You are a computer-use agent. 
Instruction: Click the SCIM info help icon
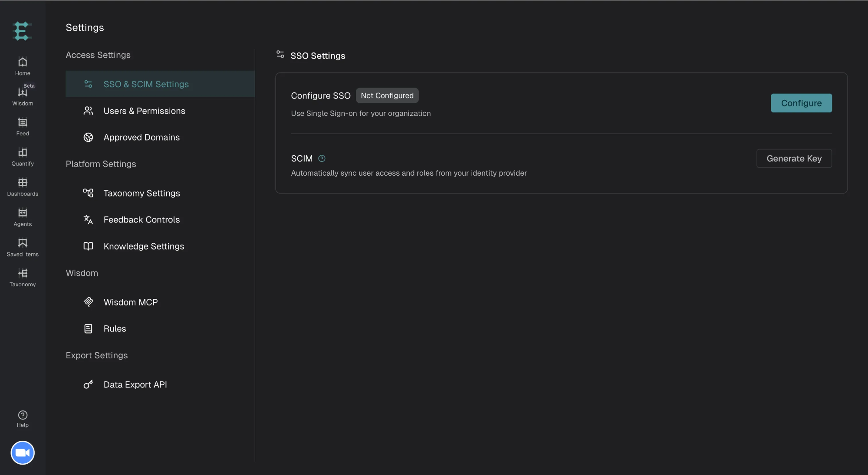pyautogui.click(x=322, y=159)
